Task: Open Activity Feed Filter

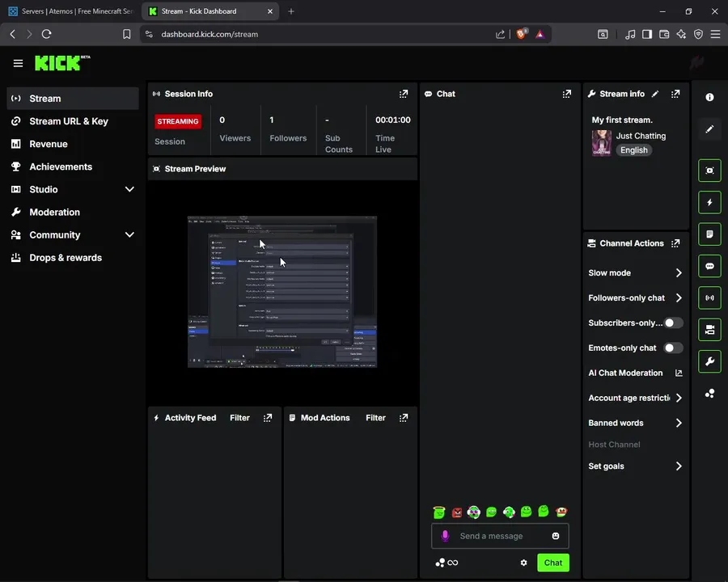Action: (239, 418)
